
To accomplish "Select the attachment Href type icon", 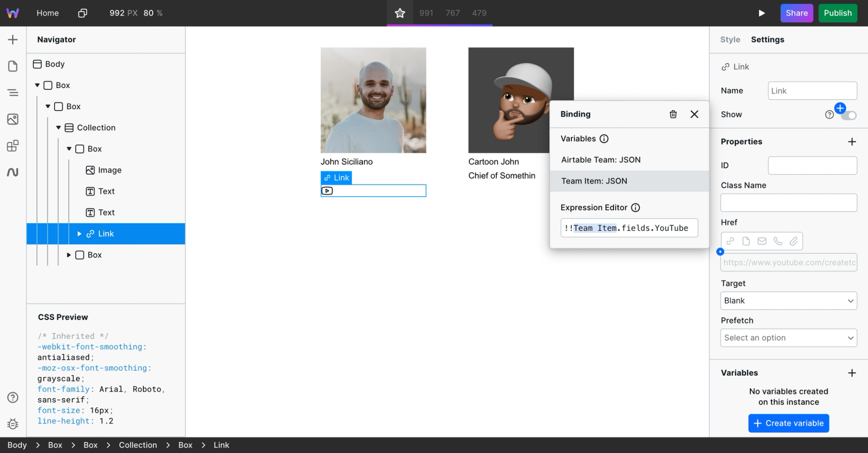I will pyautogui.click(x=794, y=241).
